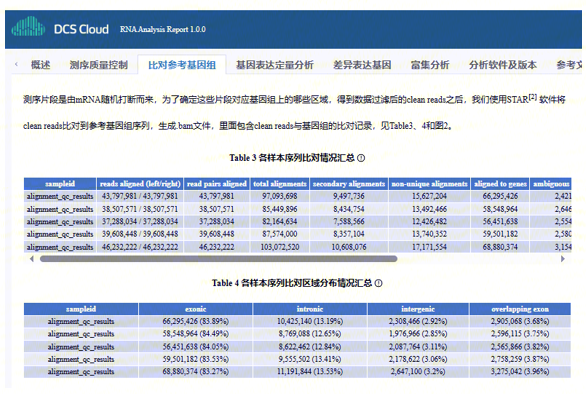
Task: Click total alignments value 103,072,520
Action: (280, 247)
